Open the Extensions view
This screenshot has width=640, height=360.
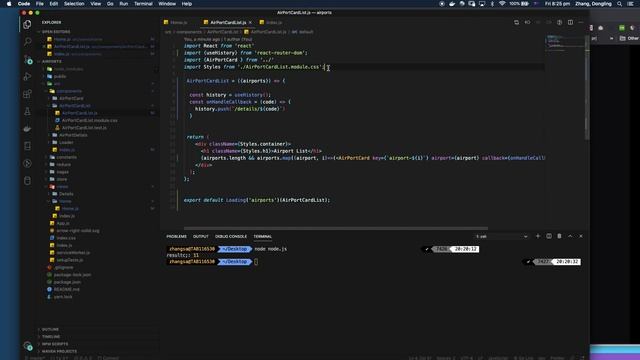pos(27,94)
